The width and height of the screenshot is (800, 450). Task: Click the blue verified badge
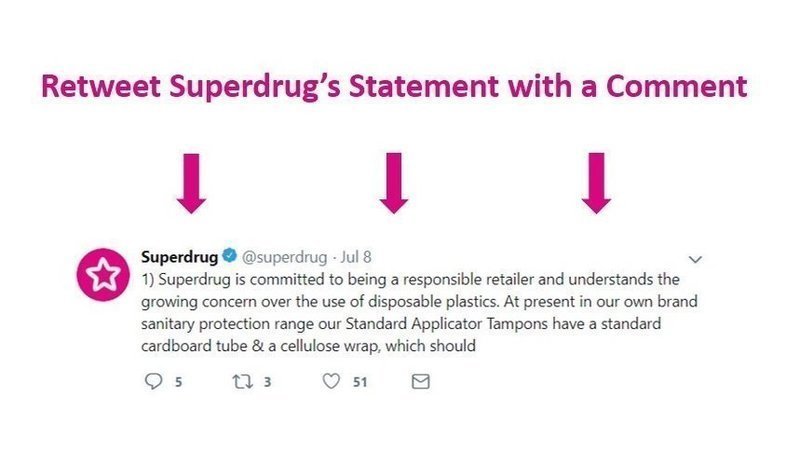228,256
